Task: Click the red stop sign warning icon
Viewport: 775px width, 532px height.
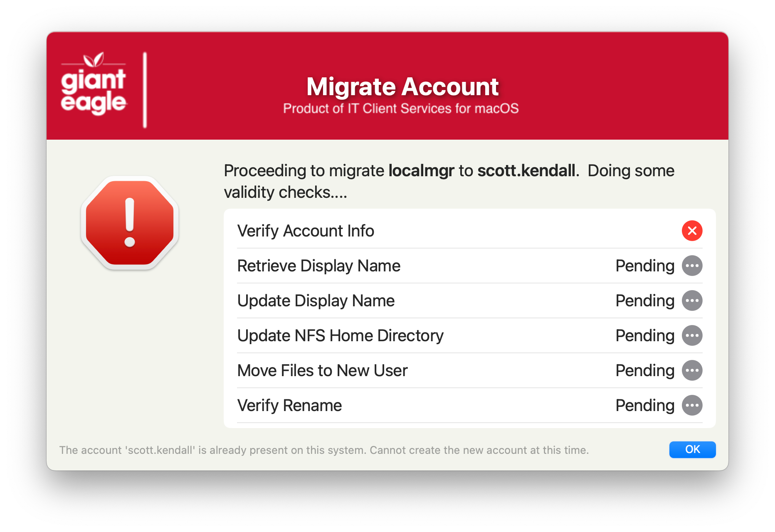Action: (130, 223)
